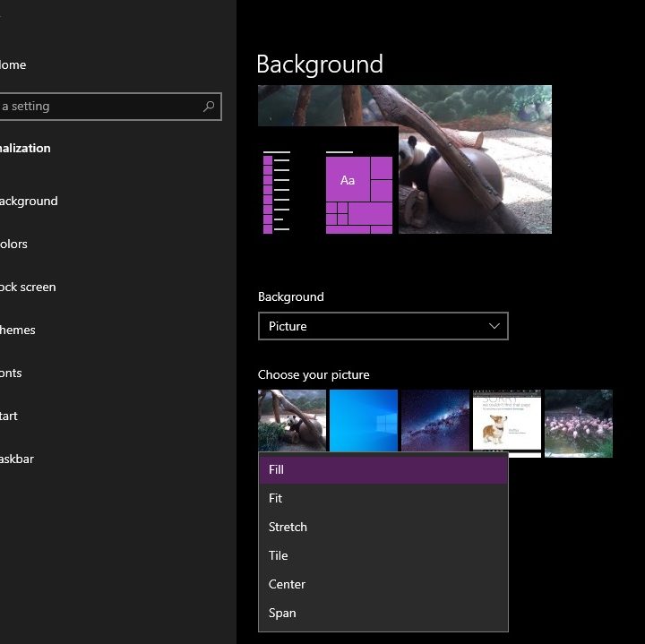Choose Fit from the dropdown list

point(383,498)
